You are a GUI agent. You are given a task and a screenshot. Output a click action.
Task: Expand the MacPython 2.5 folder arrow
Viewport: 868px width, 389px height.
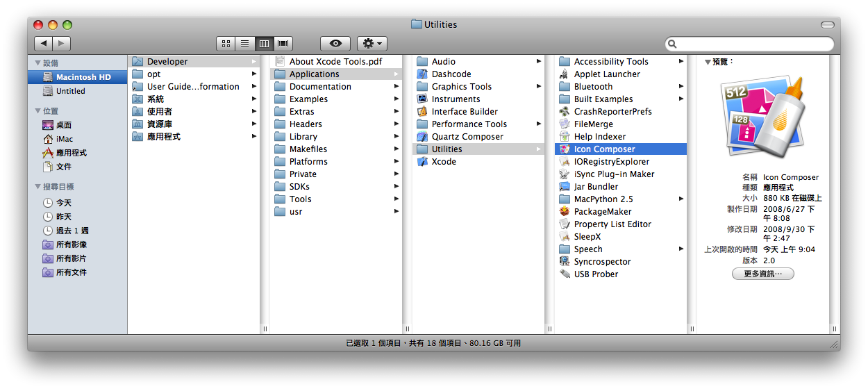click(x=681, y=199)
